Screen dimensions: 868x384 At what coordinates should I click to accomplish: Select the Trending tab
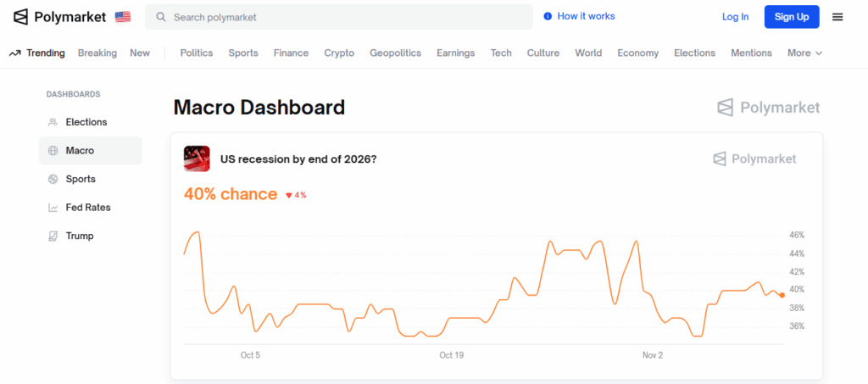pyautogui.click(x=37, y=53)
